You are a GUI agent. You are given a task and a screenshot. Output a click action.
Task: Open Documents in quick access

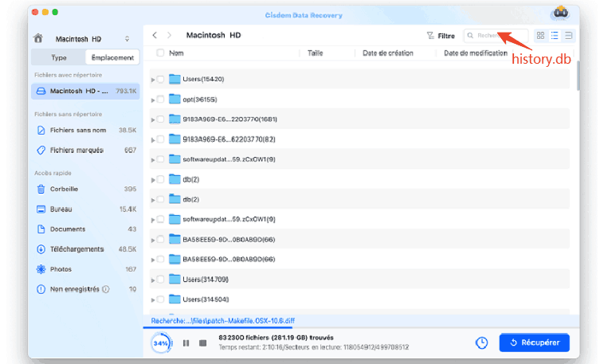coord(85,229)
